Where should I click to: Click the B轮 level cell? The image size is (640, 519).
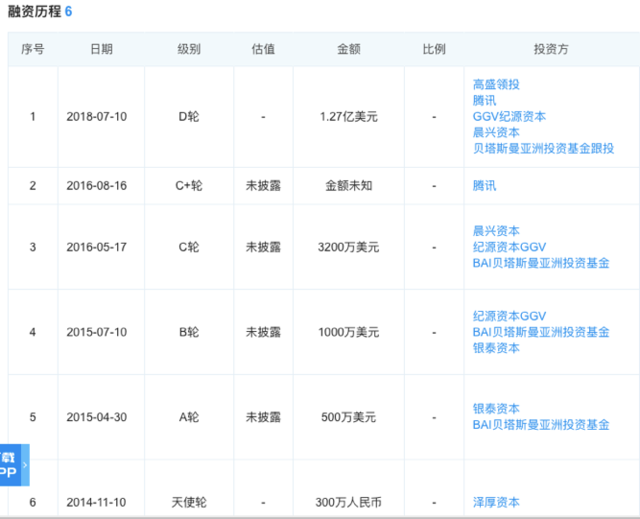click(x=189, y=332)
